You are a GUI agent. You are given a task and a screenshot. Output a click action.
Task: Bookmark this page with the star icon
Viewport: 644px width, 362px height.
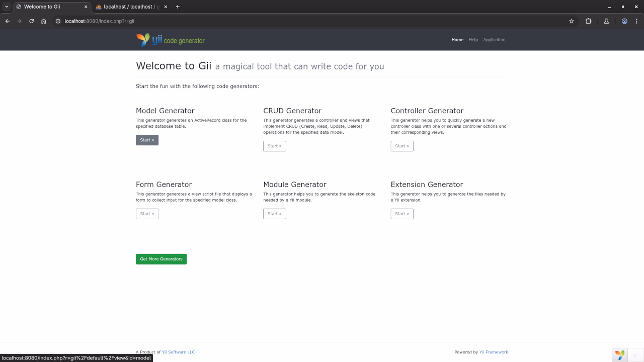tap(572, 21)
